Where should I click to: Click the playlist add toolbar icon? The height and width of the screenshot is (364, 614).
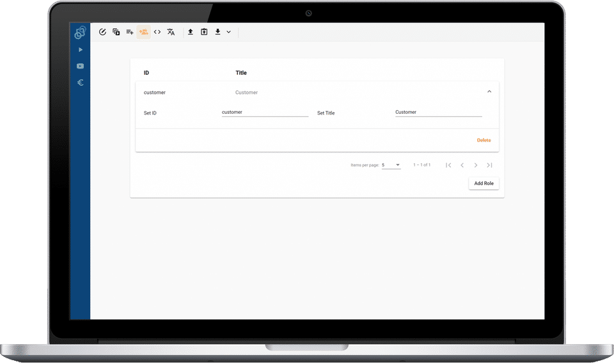(130, 32)
